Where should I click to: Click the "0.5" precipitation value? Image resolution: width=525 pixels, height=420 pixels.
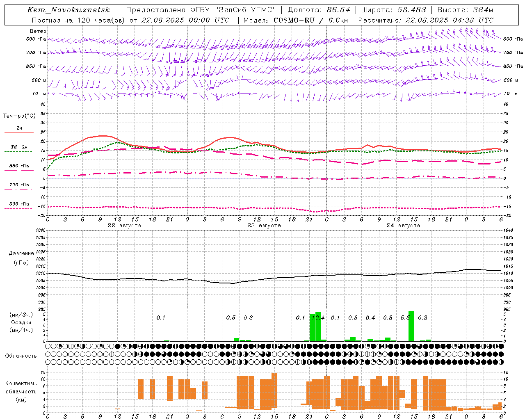231,317
